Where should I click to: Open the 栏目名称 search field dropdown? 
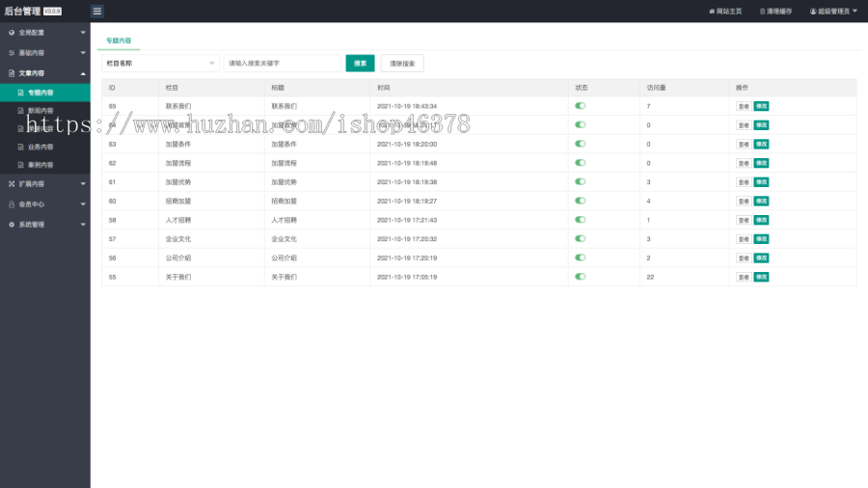coord(160,63)
